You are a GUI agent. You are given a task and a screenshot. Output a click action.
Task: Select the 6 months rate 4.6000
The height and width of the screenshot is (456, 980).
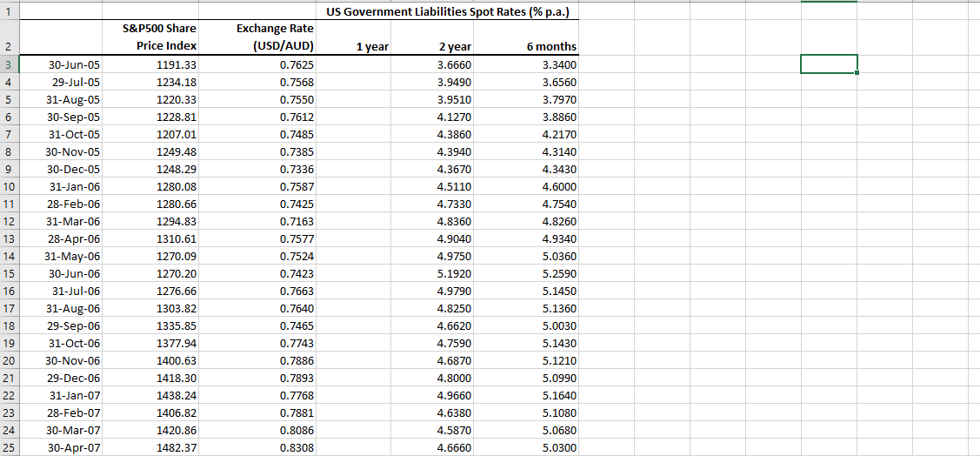[x=526, y=186]
